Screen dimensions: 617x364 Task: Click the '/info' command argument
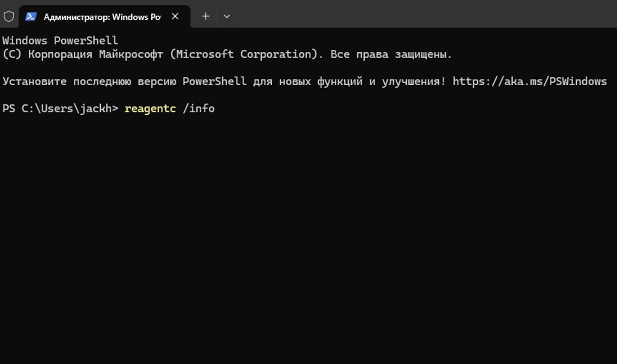click(x=199, y=108)
